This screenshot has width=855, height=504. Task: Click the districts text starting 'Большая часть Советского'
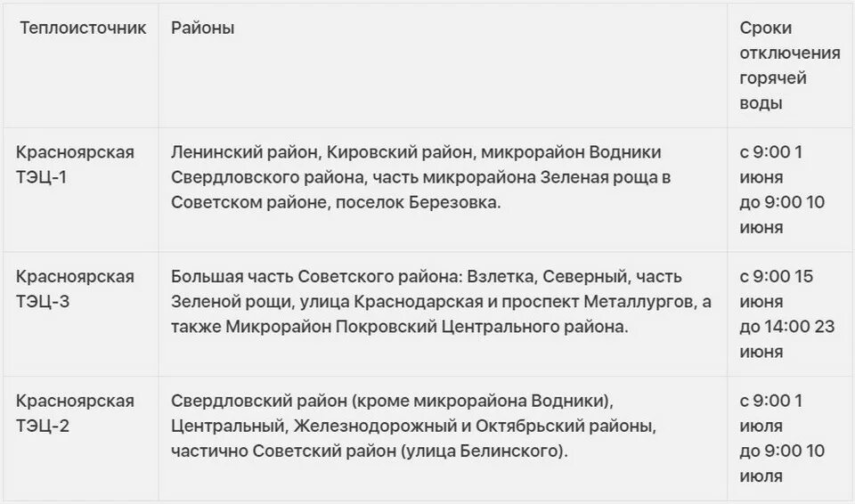coord(441,302)
